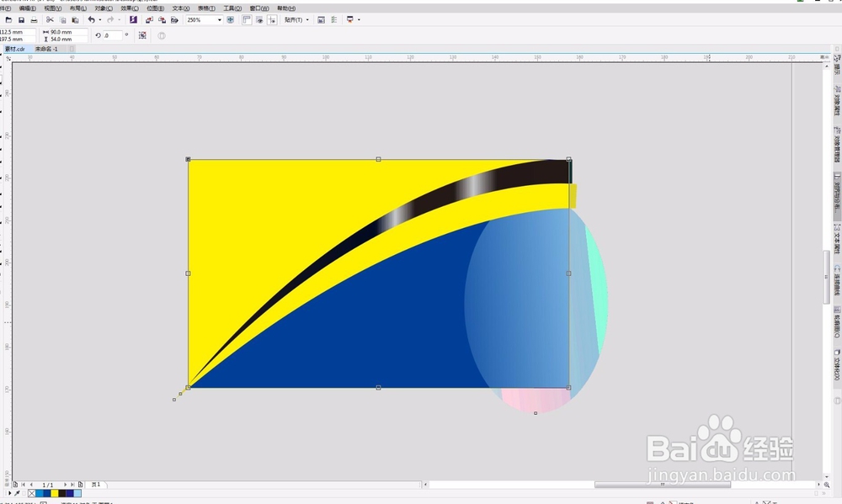842x504 pixels.
Task: Click the Print icon
Action: point(34,20)
